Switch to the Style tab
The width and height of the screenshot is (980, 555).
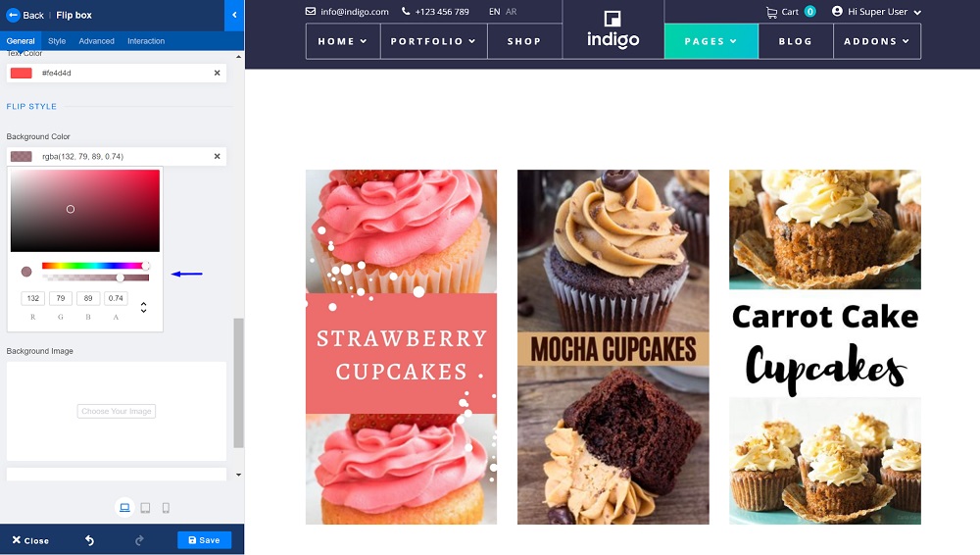[57, 40]
